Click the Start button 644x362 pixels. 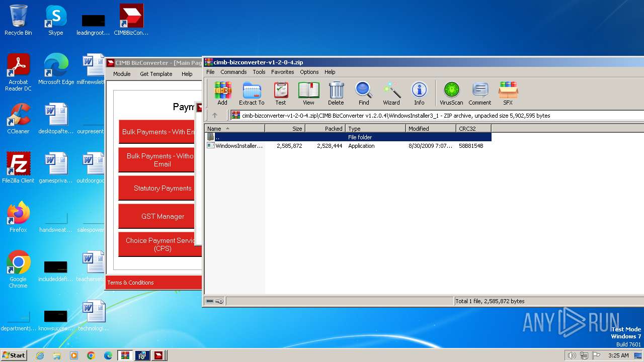(x=14, y=355)
